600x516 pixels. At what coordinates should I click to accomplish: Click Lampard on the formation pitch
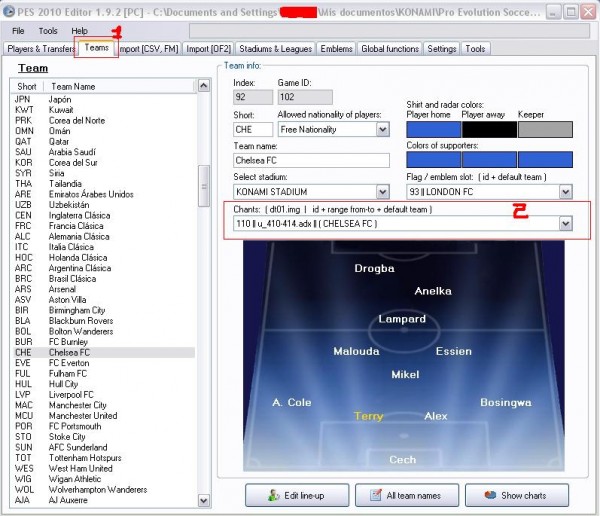point(402,319)
